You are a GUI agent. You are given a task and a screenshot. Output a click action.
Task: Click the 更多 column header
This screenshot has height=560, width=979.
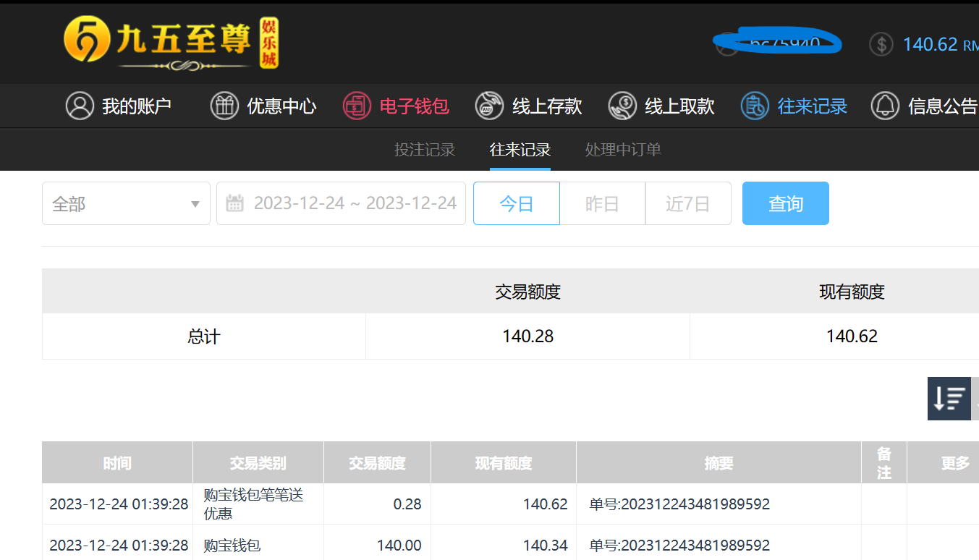(955, 463)
